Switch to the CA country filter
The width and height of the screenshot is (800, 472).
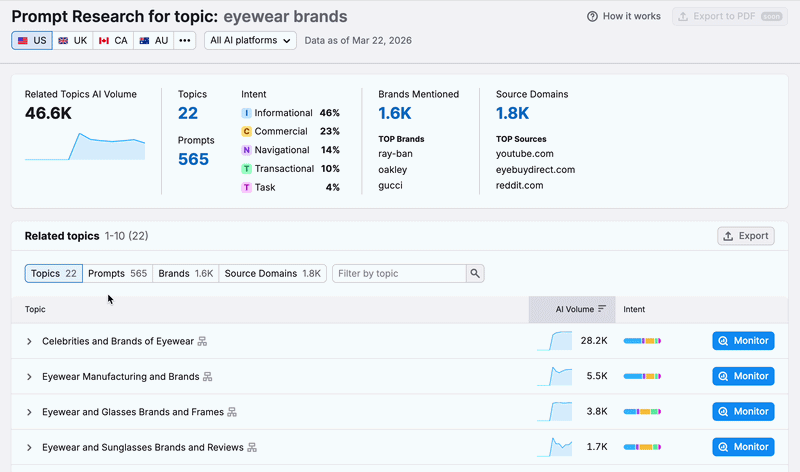click(x=111, y=40)
